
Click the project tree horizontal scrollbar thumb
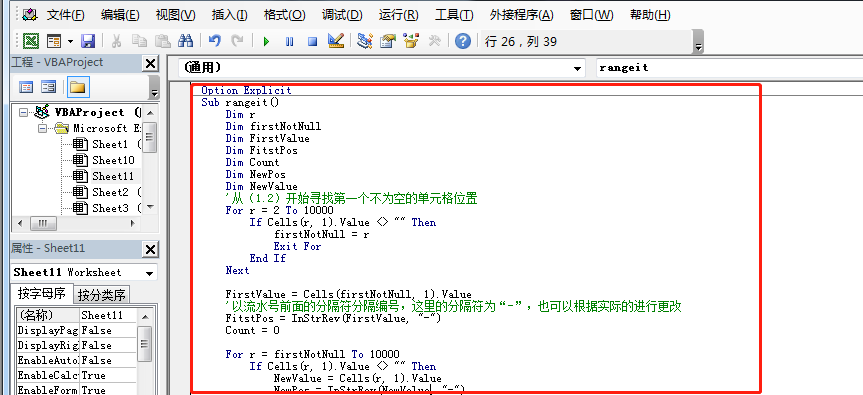point(43,224)
